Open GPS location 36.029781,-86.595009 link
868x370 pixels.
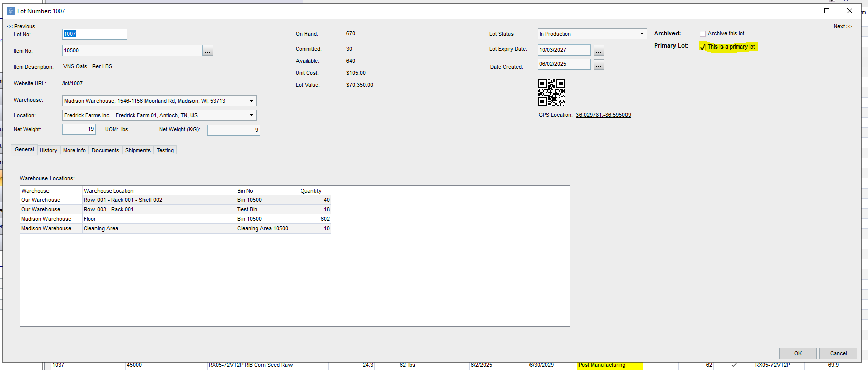603,115
